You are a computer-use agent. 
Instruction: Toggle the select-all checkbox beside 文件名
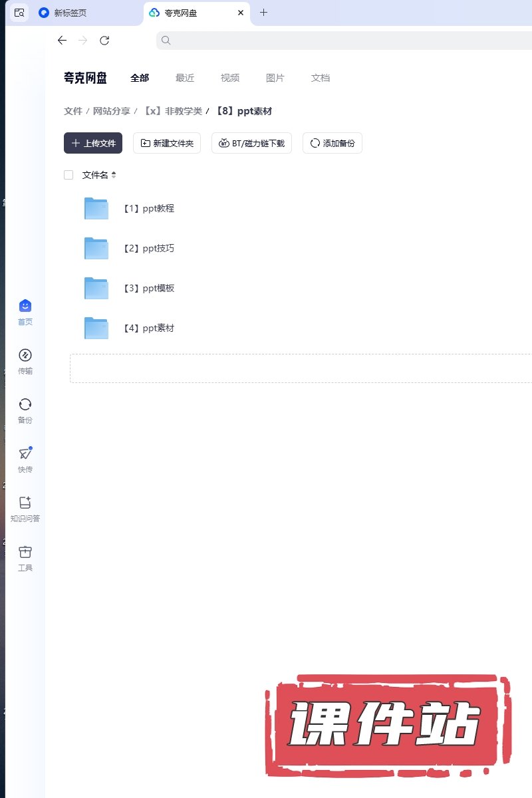coord(68,175)
